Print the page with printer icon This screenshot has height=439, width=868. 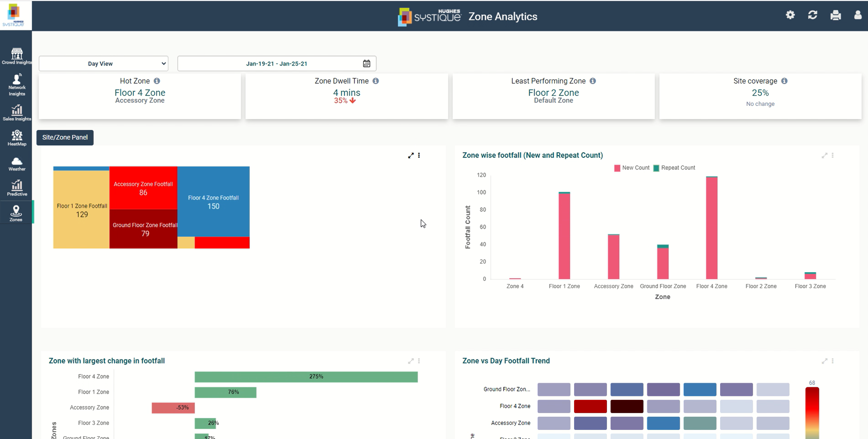(835, 15)
